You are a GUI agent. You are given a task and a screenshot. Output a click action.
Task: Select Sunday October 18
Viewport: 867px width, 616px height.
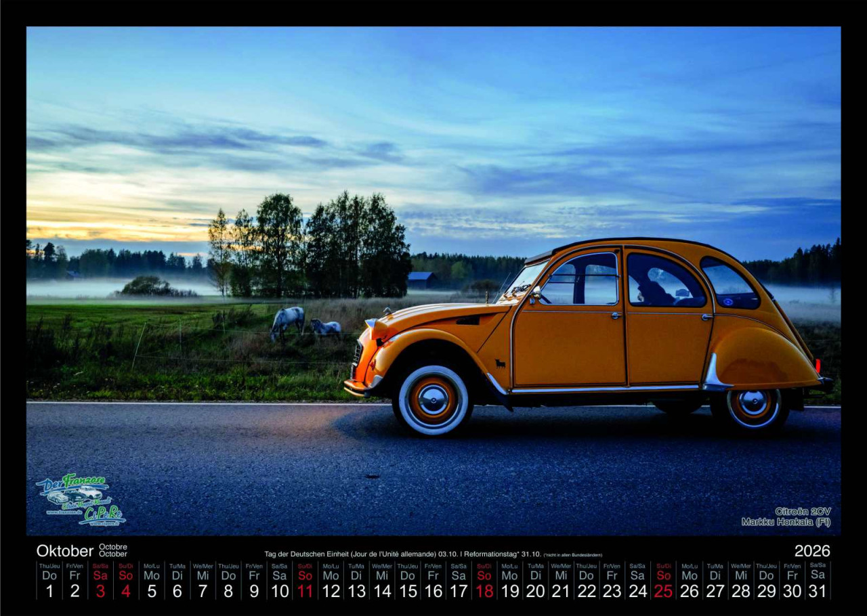[484, 582]
